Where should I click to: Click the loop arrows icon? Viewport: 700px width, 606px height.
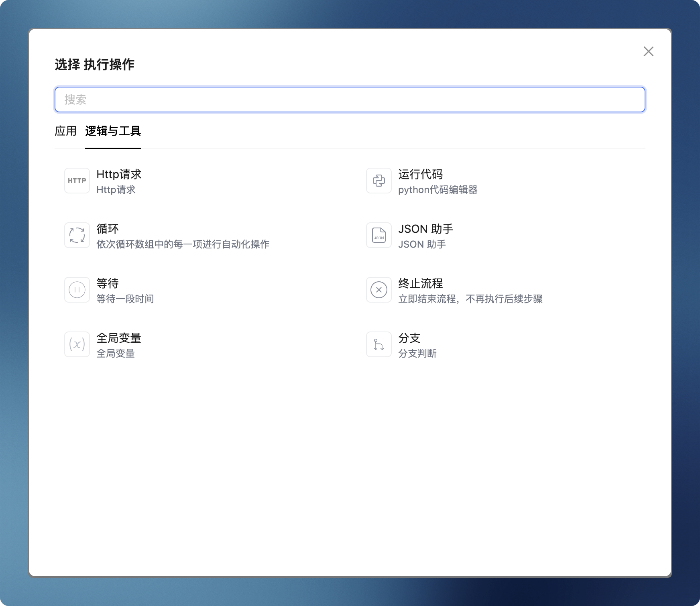point(77,235)
